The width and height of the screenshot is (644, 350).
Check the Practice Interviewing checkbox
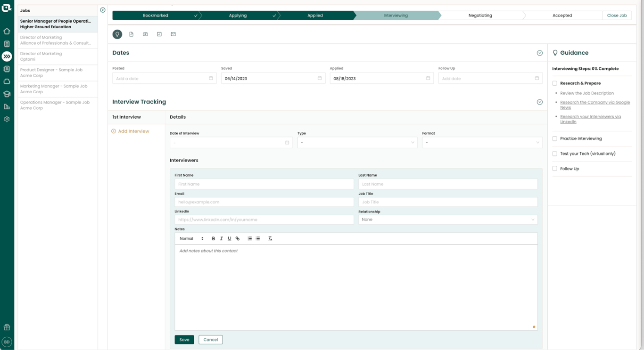click(x=555, y=138)
